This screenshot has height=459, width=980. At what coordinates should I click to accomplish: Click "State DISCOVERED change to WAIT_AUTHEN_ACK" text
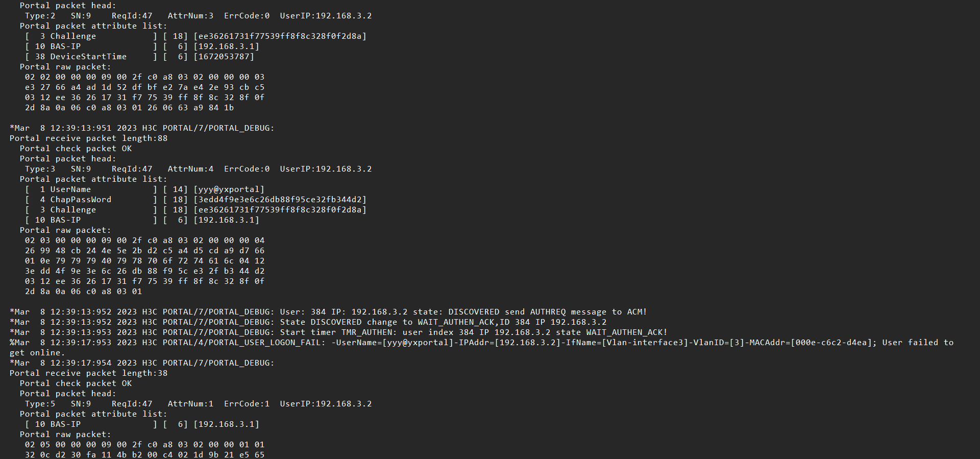398,322
